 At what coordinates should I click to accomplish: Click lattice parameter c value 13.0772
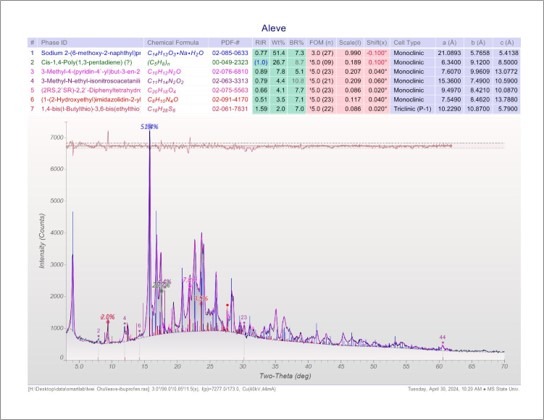click(x=507, y=72)
